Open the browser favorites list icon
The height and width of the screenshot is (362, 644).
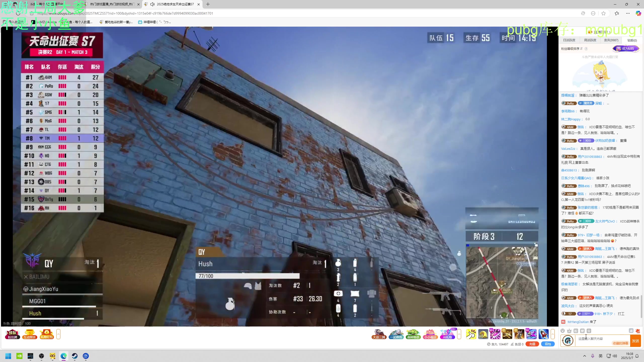click(x=617, y=13)
